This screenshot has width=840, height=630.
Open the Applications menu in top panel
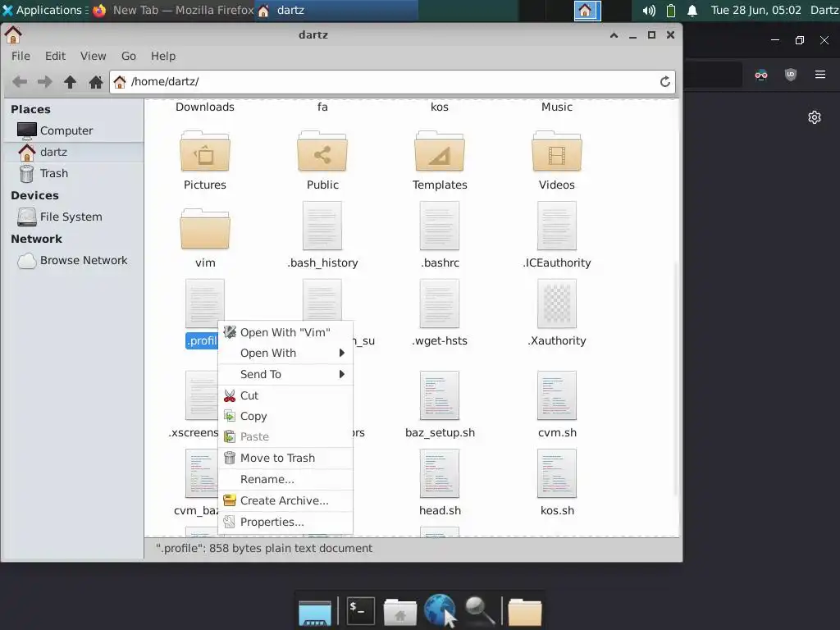point(45,10)
